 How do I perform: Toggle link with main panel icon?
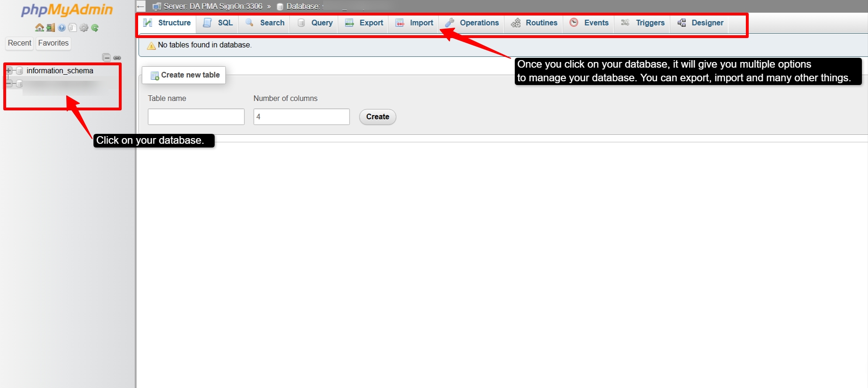tap(117, 58)
